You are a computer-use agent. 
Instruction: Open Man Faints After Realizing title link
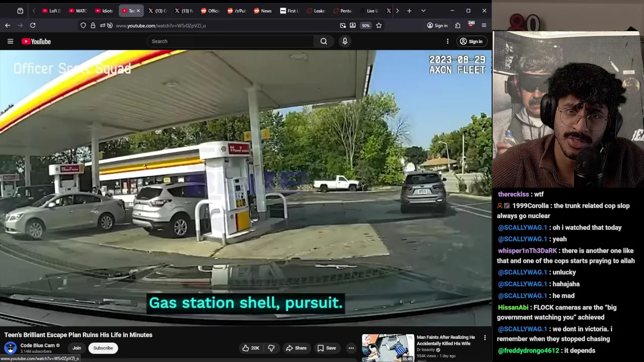click(x=445, y=340)
